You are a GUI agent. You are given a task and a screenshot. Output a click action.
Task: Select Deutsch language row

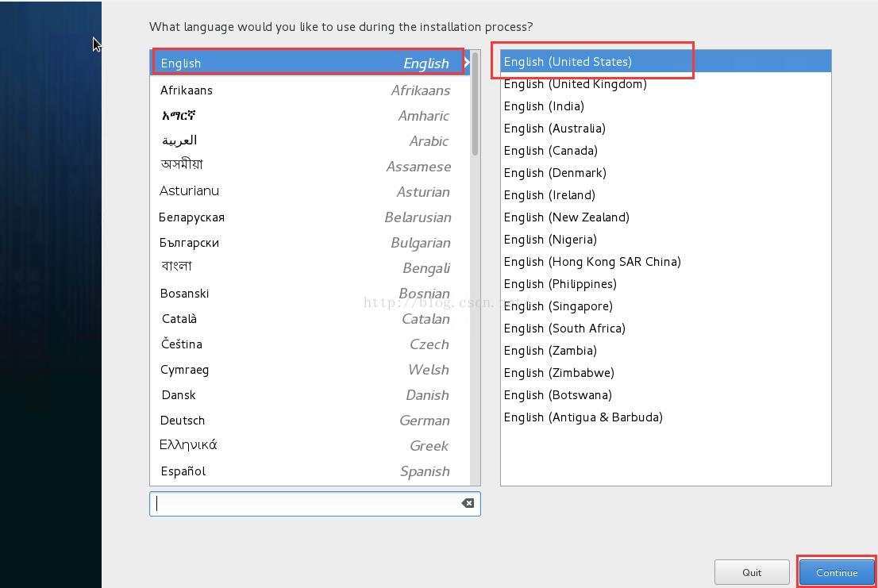tap(310, 420)
